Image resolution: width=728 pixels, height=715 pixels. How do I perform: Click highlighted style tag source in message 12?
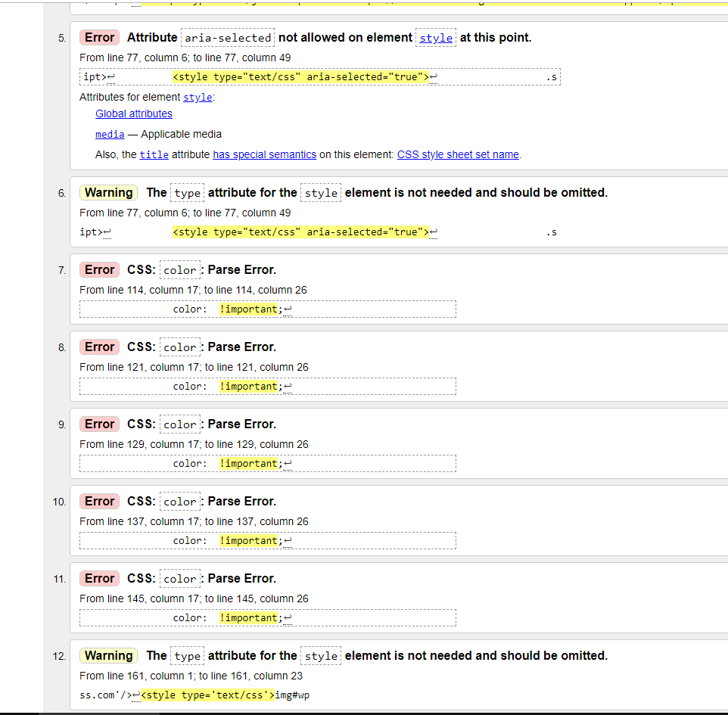(x=207, y=695)
